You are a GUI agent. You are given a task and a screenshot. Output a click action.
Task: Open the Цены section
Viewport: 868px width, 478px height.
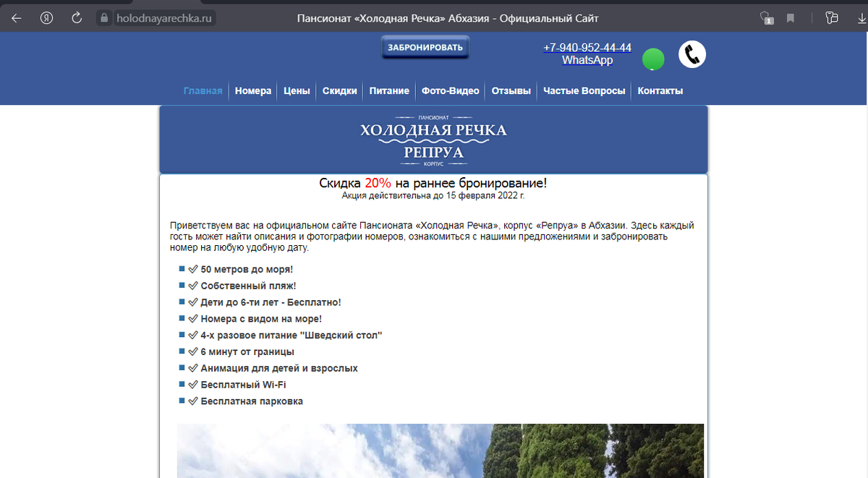click(296, 90)
